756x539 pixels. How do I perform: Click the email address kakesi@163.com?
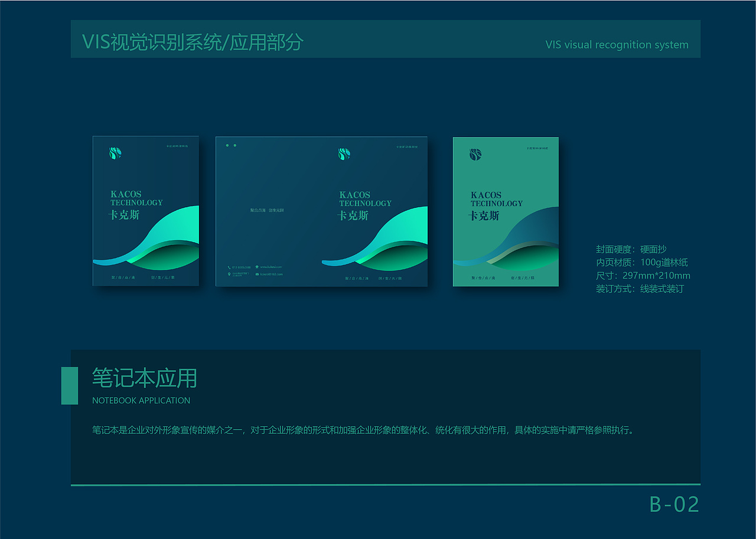[273, 275]
